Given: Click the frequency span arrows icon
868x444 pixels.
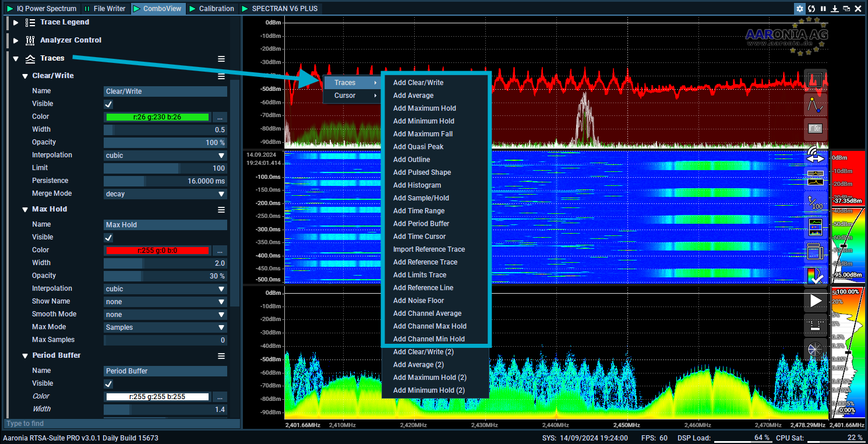Looking at the screenshot, I should (x=816, y=156).
